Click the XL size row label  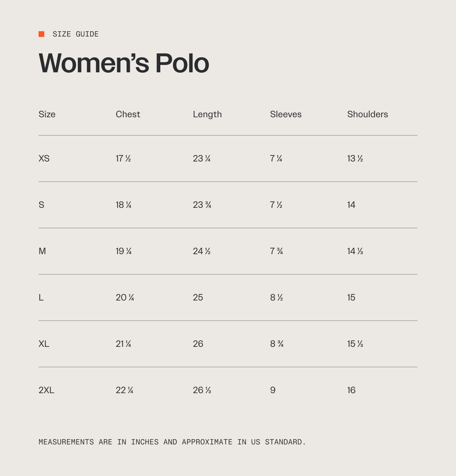[44, 344]
